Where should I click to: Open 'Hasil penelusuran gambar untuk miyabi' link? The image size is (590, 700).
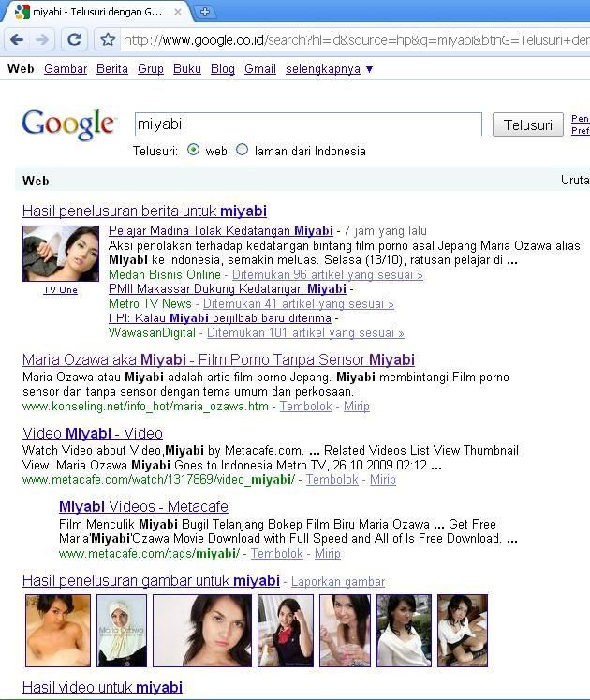pyautogui.click(x=151, y=581)
